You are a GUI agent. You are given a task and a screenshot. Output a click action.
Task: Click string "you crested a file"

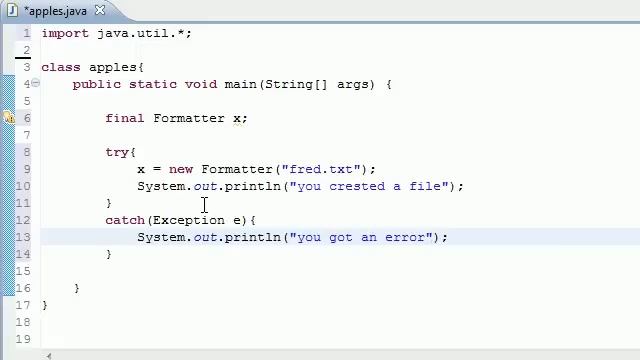coord(369,186)
